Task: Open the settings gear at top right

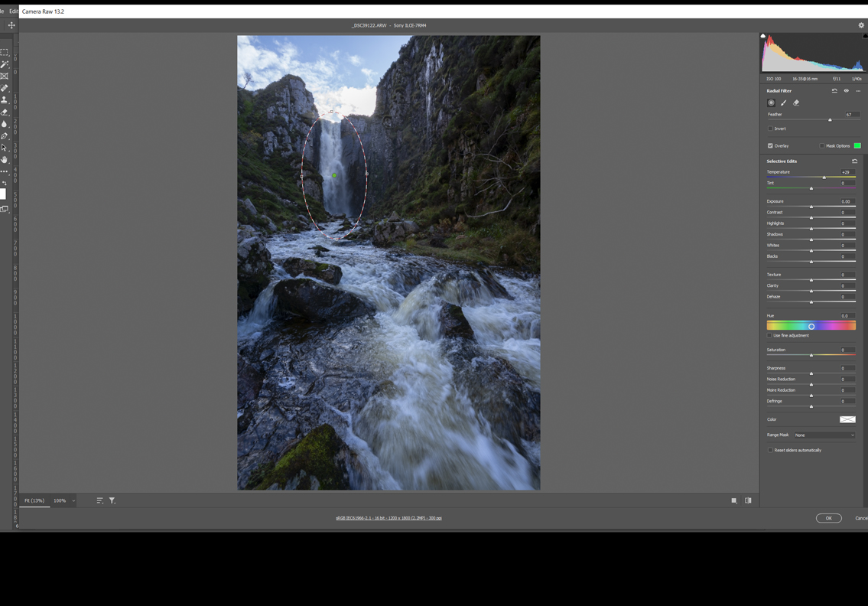Action: click(x=861, y=25)
